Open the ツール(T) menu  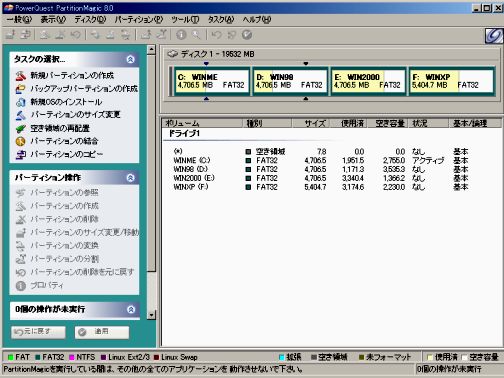pyautogui.click(x=185, y=19)
